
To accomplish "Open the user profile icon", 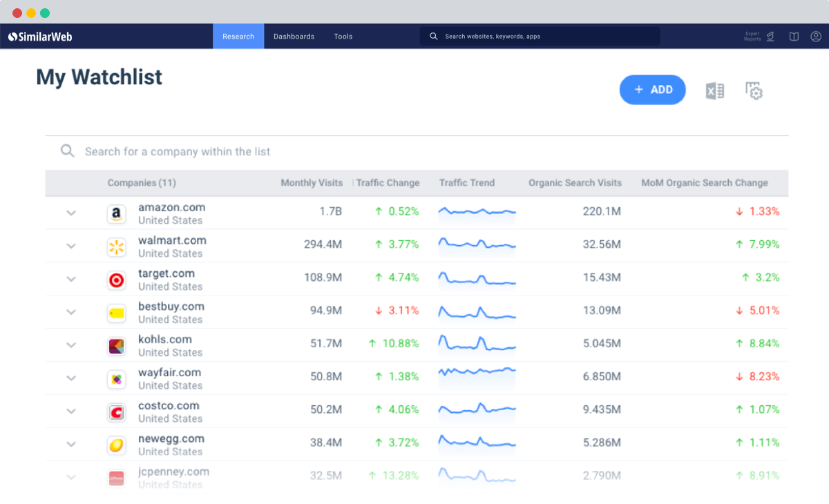I will 816,37.
